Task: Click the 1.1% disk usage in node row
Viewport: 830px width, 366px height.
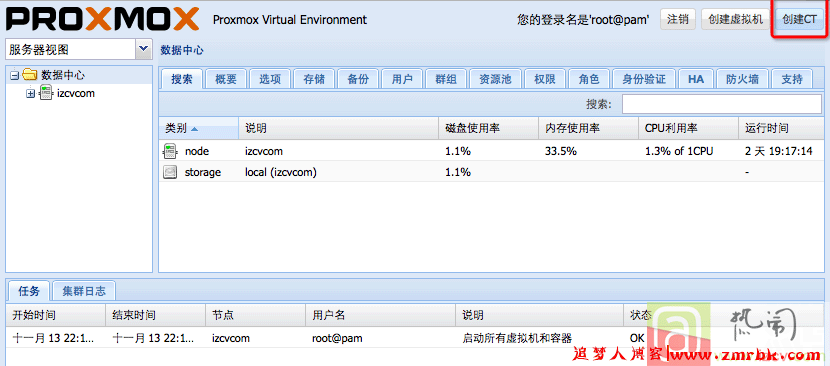Action: (458, 151)
